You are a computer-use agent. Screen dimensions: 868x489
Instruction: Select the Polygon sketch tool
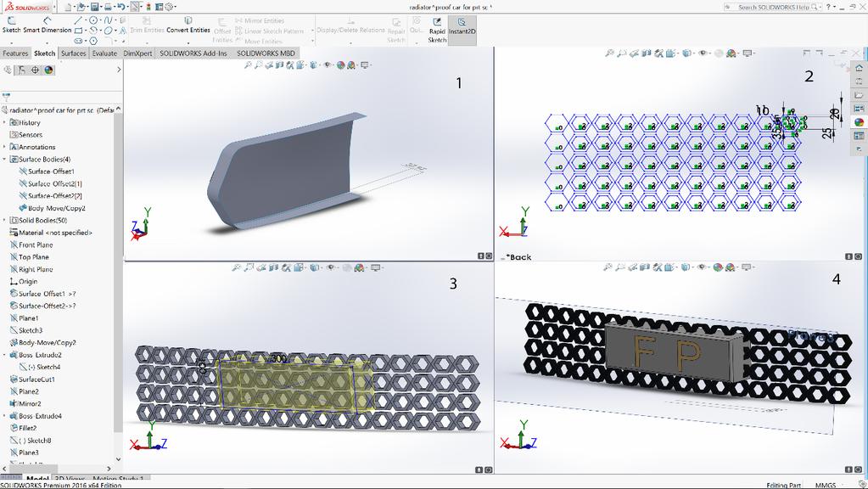tap(93, 41)
